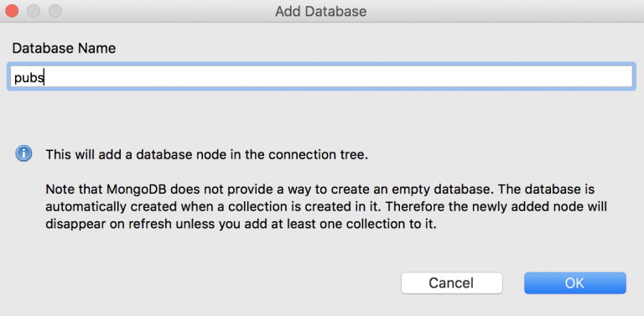This screenshot has width=644, height=316.
Task: Click the line starting 'automatically created when'
Action: click(x=326, y=207)
